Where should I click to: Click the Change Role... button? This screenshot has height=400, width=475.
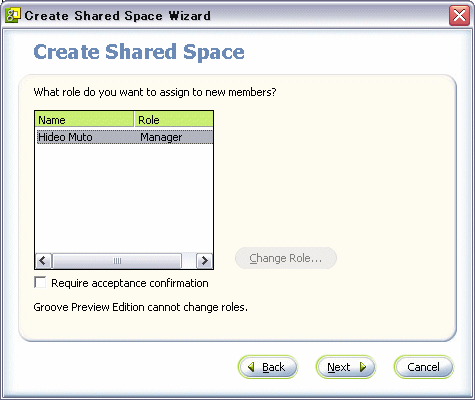click(286, 258)
